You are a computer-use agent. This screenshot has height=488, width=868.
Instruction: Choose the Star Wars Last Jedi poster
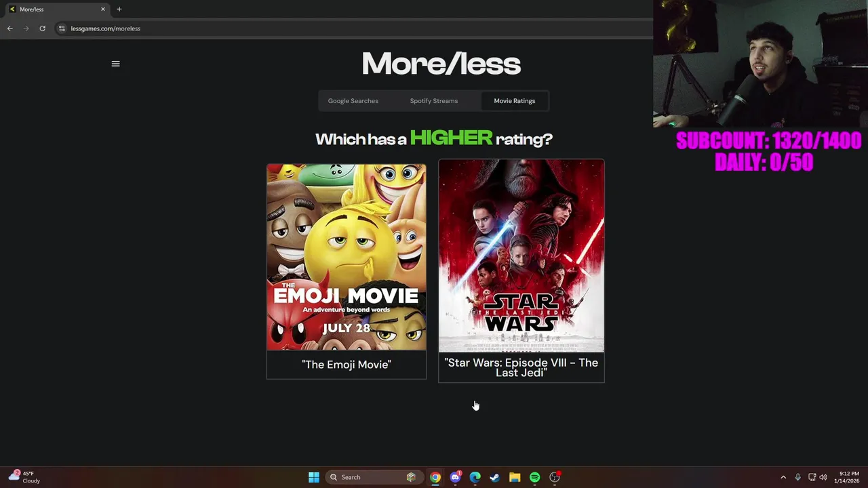pos(521,256)
